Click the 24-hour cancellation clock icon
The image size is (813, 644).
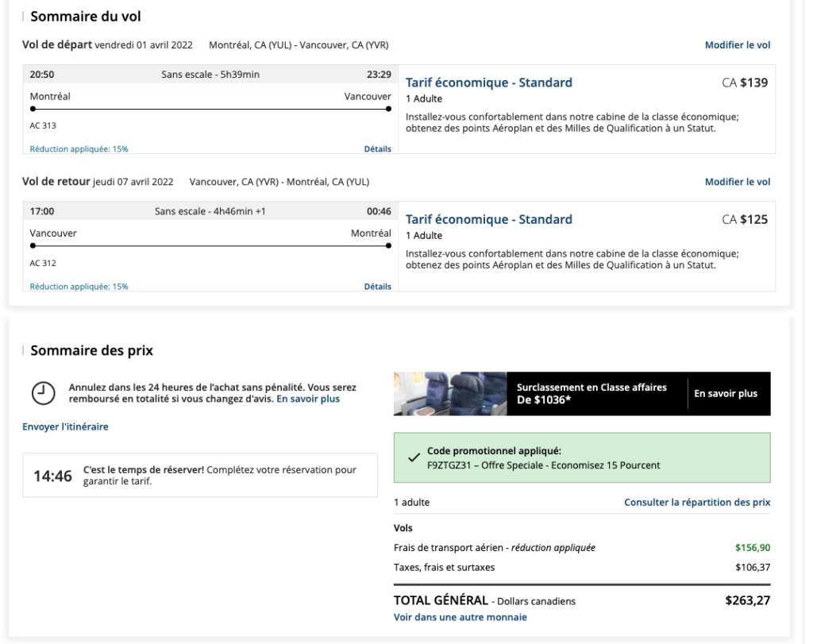(x=43, y=393)
